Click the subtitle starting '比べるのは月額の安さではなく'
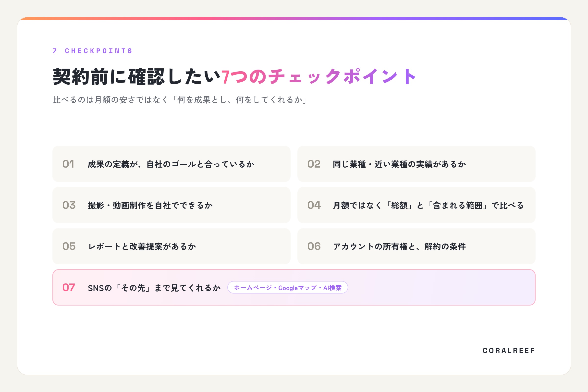Screen dimensions: 588x392 [180, 100]
